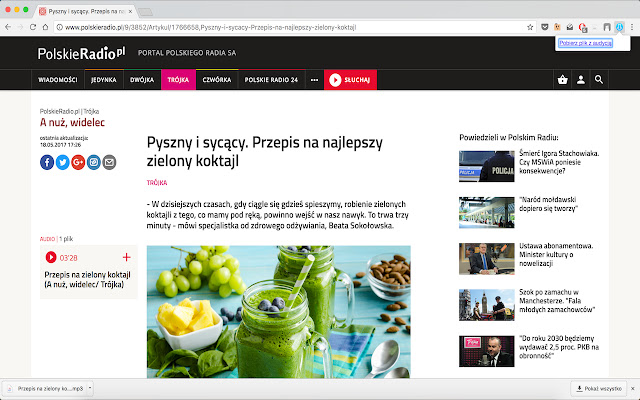Screen dimensions: 640x400
Task: Open the shopping basket icon
Action: pos(562,80)
